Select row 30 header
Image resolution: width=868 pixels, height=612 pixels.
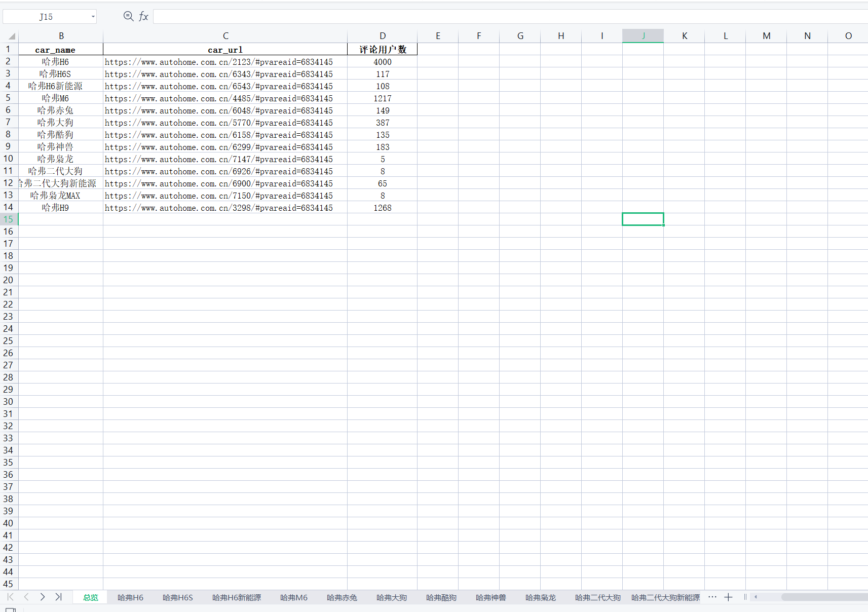[x=9, y=402]
